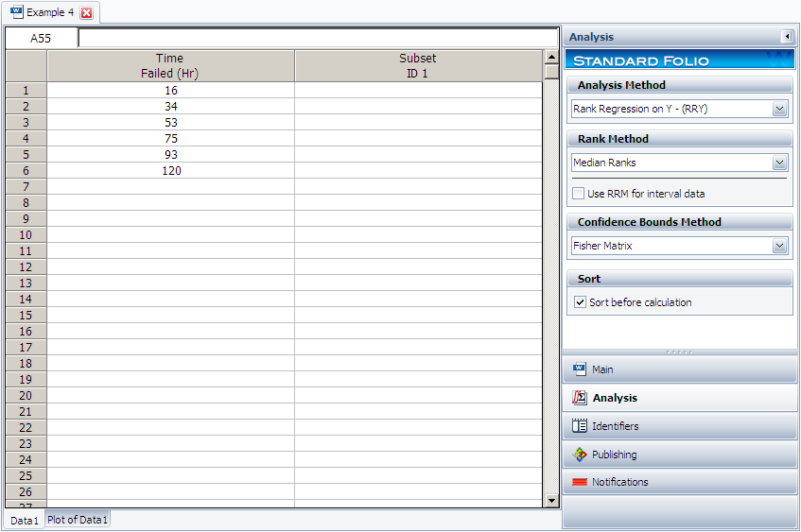Switch to Plot of Data1 tab
Viewport: 801px width, 532px height.
(x=78, y=520)
